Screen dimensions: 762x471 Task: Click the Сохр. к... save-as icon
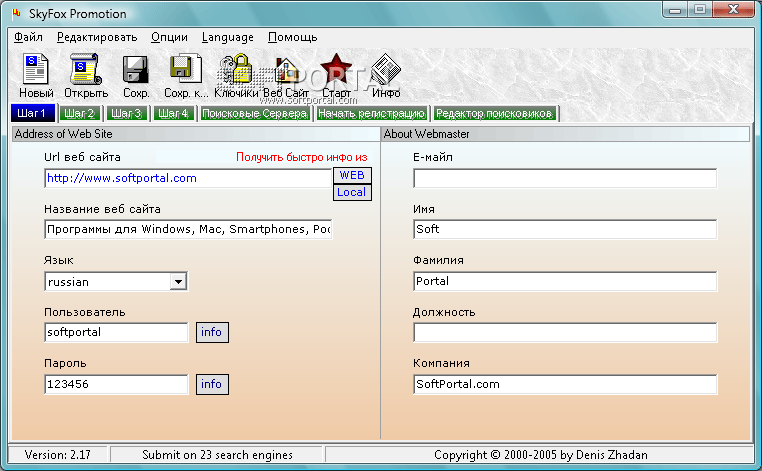186,69
